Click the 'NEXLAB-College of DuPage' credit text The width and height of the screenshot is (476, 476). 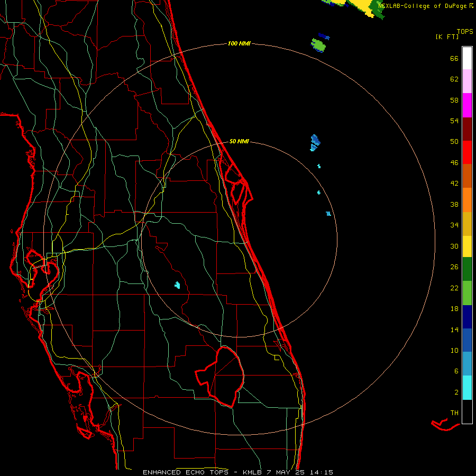point(423,6)
